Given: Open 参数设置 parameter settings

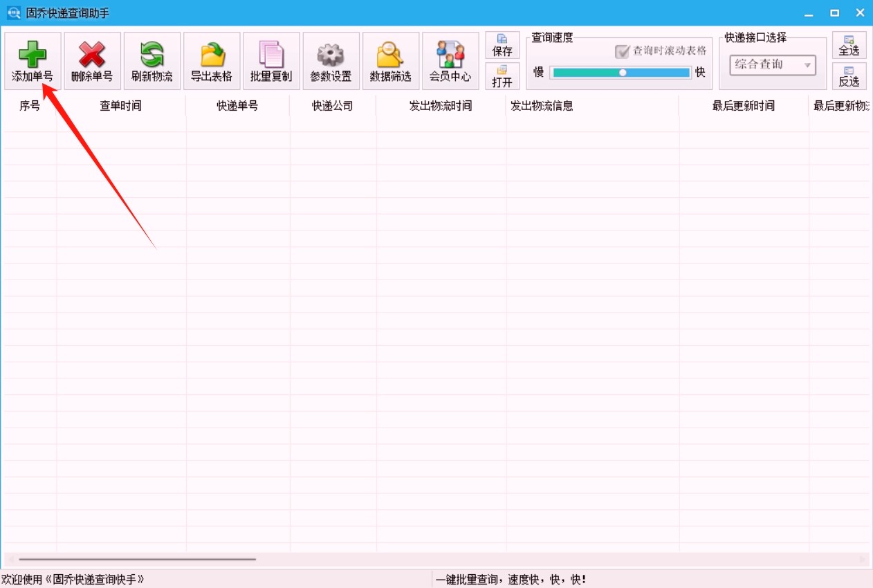Looking at the screenshot, I should pos(331,60).
